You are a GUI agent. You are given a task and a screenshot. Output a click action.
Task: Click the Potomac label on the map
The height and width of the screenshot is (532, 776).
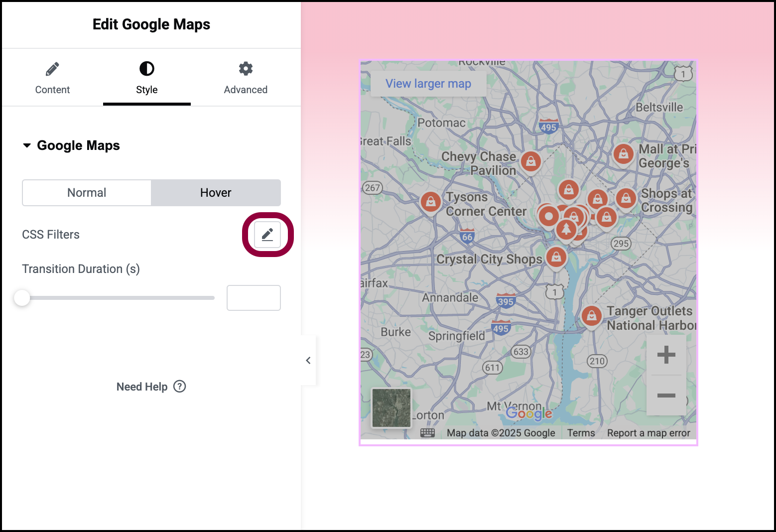[441, 123]
